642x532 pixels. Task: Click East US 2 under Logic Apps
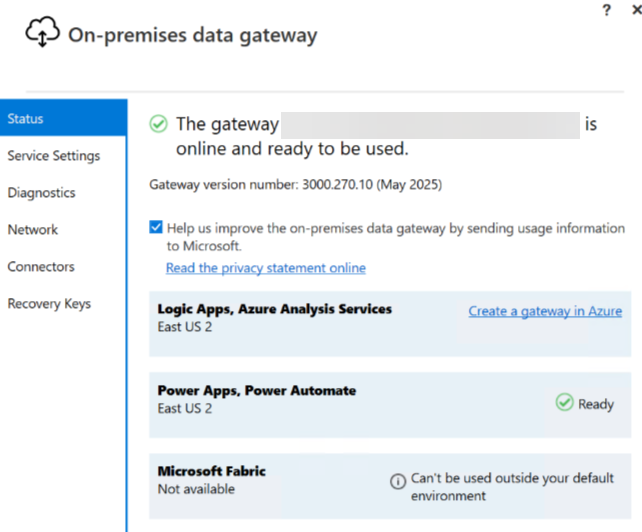coord(185,327)
